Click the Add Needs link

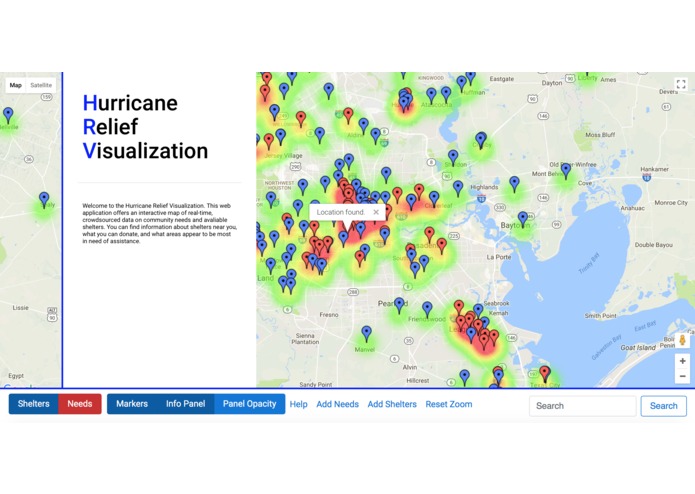[x=337, y=405]
